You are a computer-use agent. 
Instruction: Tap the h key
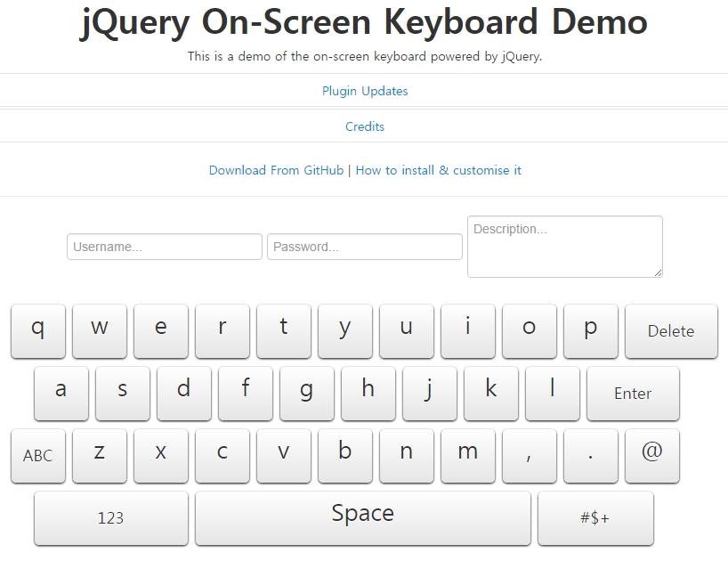pos(368,394)
